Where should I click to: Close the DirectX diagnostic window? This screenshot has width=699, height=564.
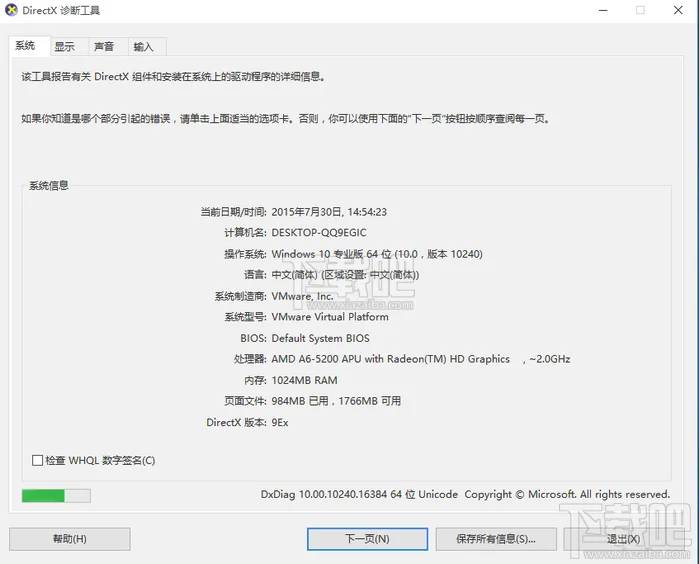(x=678, y=10)
